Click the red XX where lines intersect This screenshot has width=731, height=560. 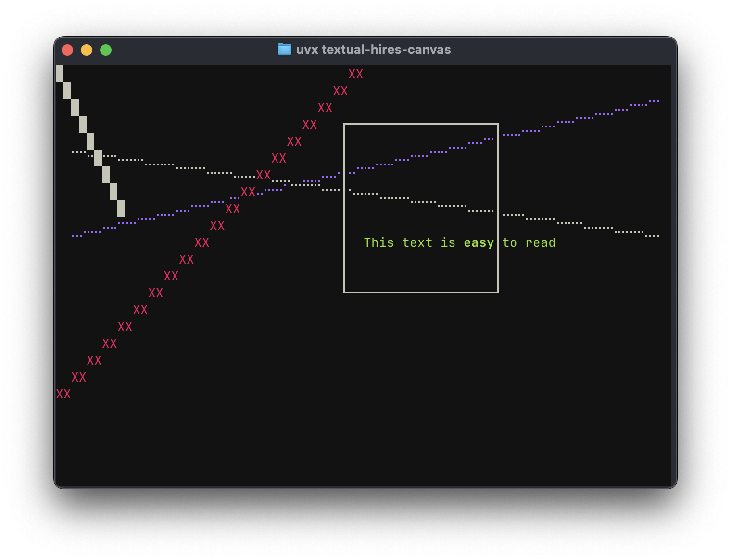pos(264,175)
